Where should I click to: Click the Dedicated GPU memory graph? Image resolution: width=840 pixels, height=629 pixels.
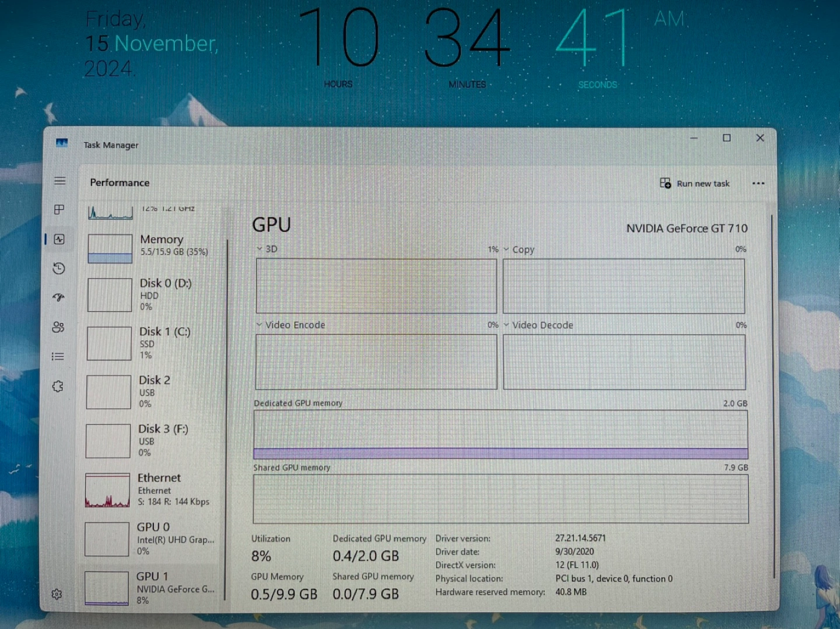[501, 434]
